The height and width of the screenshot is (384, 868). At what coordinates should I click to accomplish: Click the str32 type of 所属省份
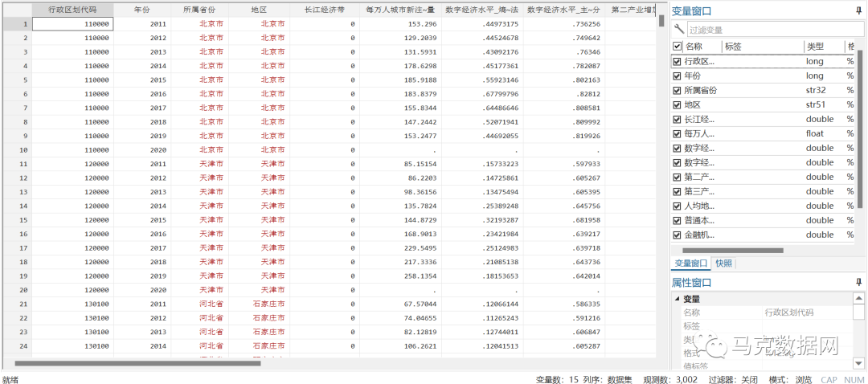[817, 90]
